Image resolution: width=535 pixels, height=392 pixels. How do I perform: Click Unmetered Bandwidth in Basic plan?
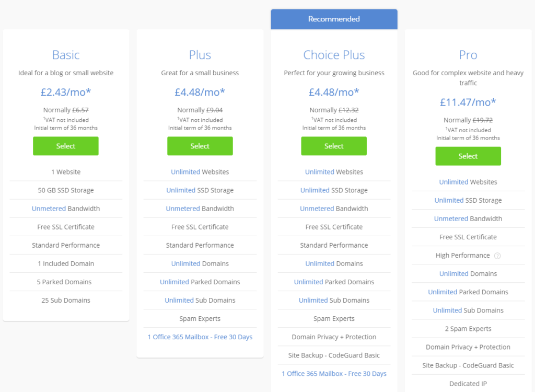pos(66,209)
